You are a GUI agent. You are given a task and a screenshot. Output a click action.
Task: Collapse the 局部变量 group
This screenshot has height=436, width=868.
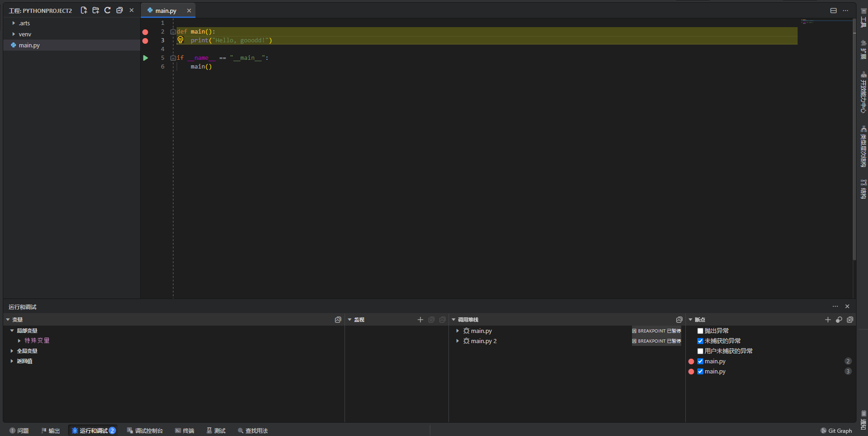click(12, 331)
